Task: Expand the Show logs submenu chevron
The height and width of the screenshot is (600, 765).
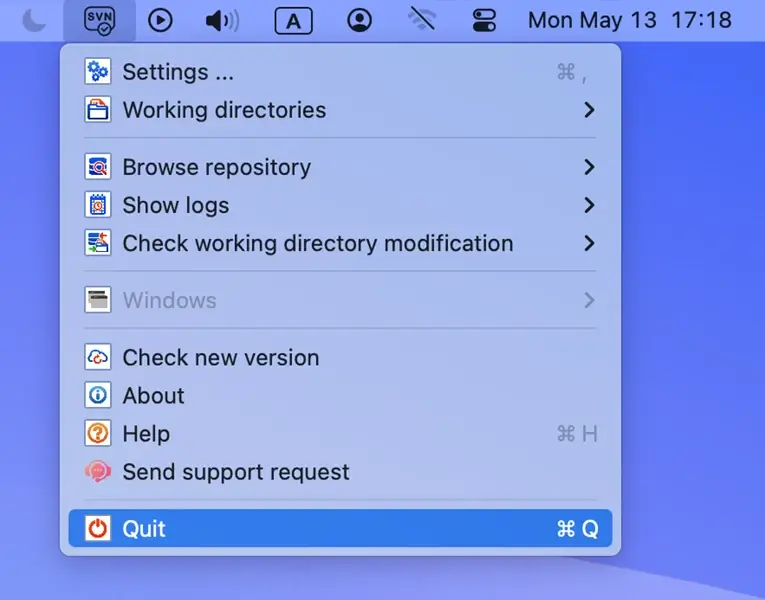Action: [589, 205]
